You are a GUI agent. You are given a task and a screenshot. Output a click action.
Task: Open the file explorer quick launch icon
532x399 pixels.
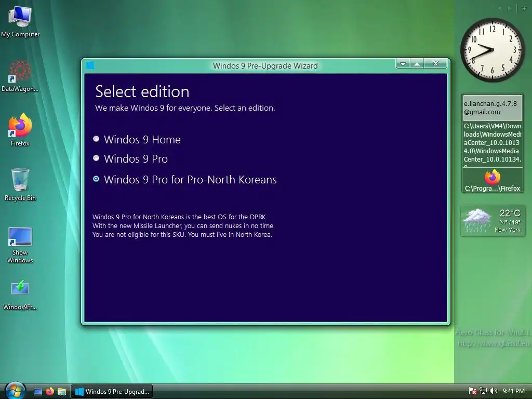(x=62, y=392)
